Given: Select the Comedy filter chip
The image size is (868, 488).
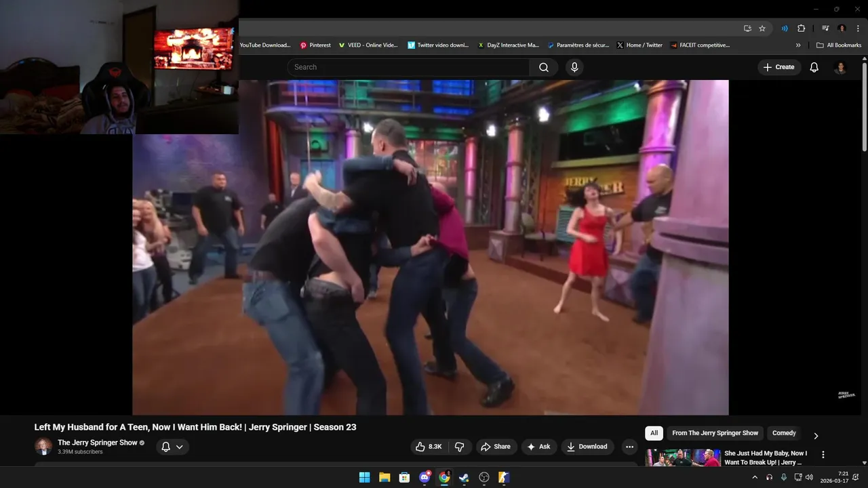Looking at the screenshot, I should [x=784, y=433].
